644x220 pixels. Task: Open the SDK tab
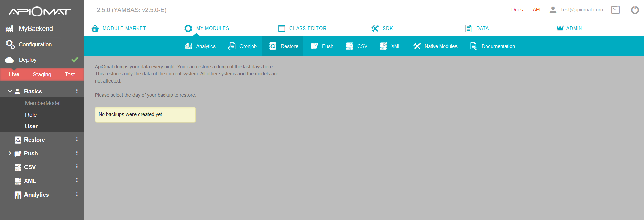pyautogui.click(x=382, y=29)
